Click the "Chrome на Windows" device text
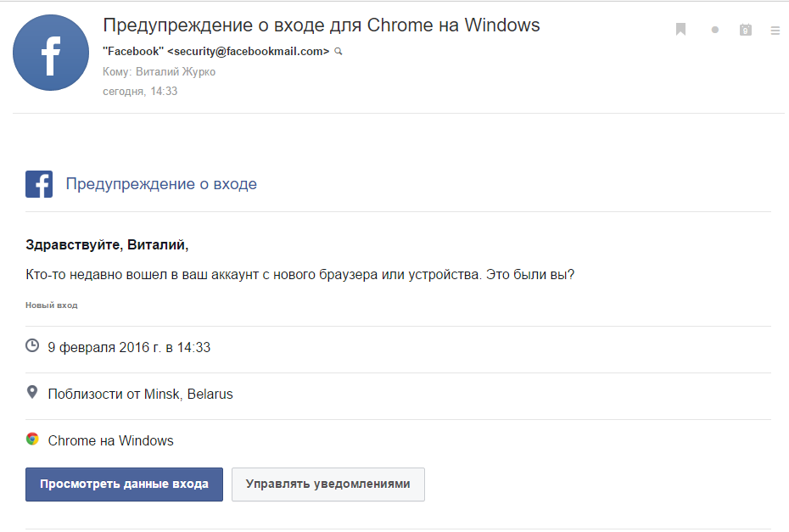789x532 pixels. tap(111, 440)
